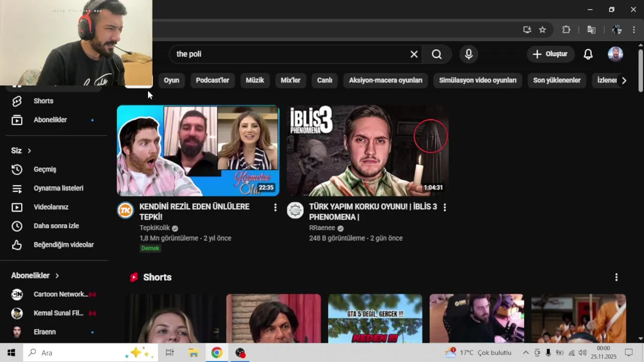Click the Chrome taskbar icon

217,352
